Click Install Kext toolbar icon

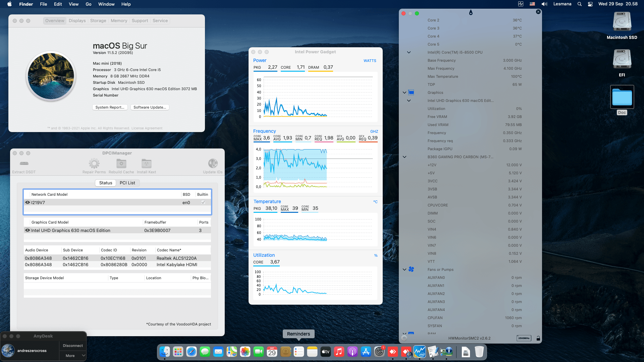(146, 164)
